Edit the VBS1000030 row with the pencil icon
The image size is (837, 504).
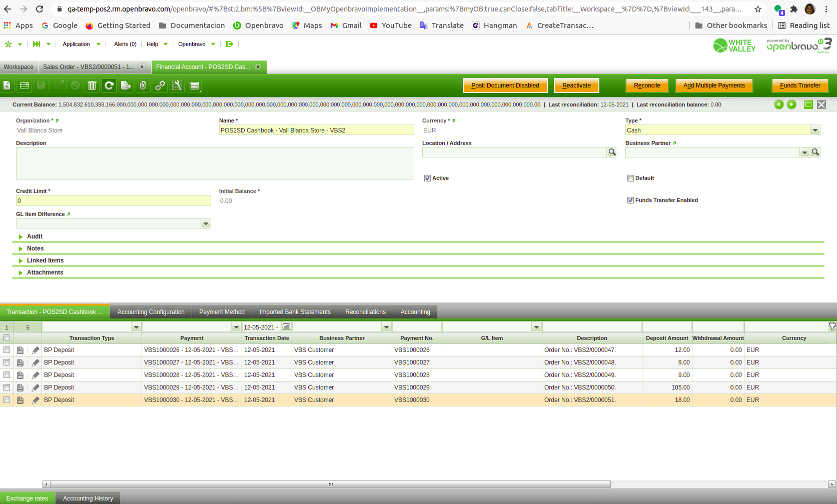(36, 400)
